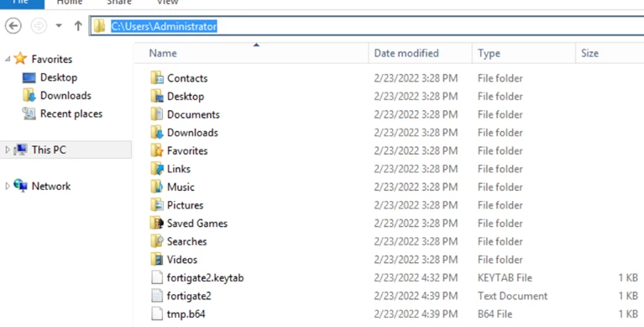Click the fortigate2.keytab file name
The height and width of the screenshot is (327, 644).
206,277
